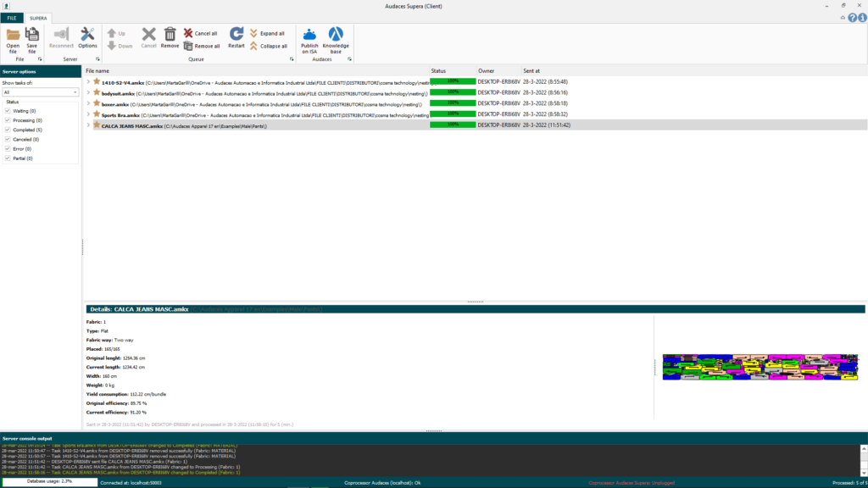The width and height of the screenshot is (868, 488).
Task: Click the star icon for CALCA JEANS MASC.amkx
Action: 97,125
